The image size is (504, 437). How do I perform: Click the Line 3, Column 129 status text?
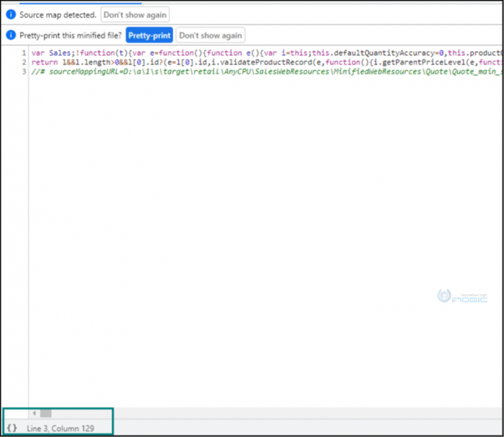coord(60,429)
